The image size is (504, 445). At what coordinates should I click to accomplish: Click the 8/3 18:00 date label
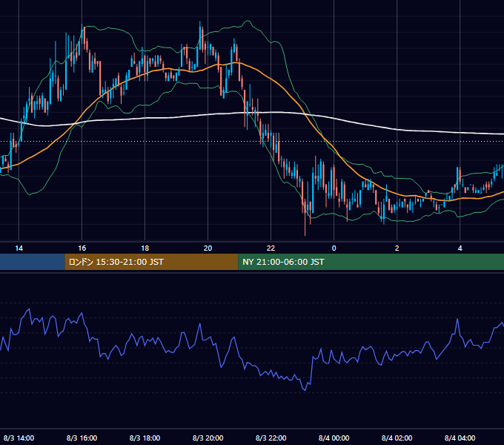tap(145, 438)
